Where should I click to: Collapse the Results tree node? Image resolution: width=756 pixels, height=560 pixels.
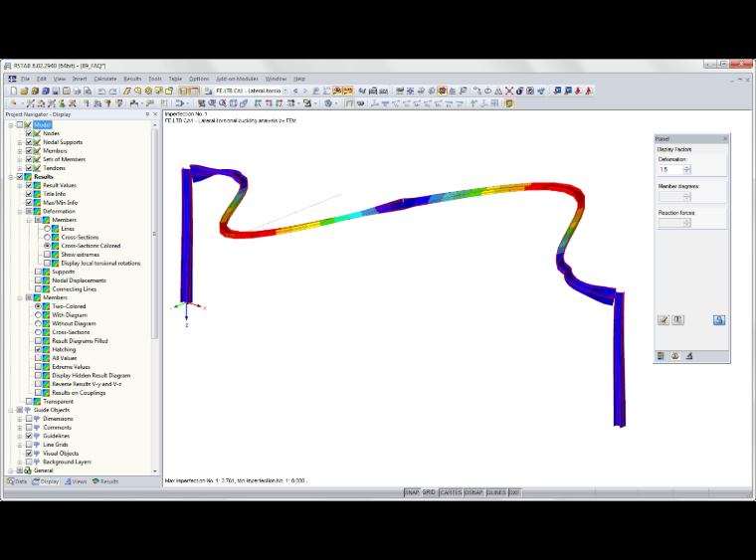click(11, 177)
